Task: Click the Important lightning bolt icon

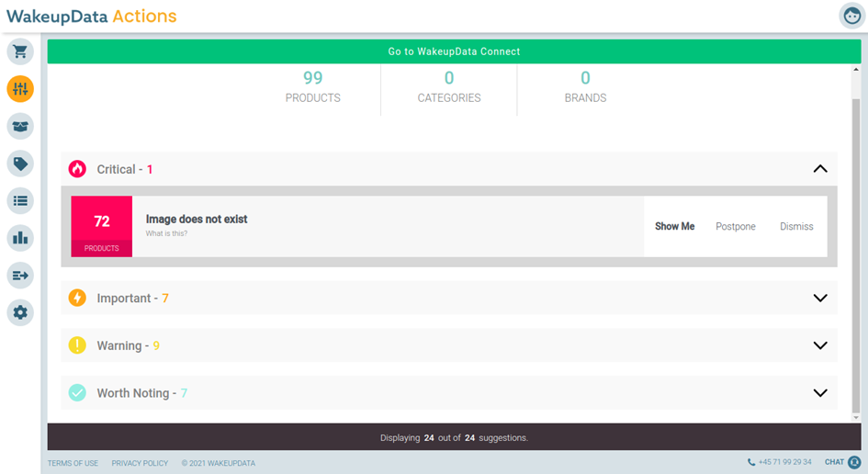Action: (77, 298)
